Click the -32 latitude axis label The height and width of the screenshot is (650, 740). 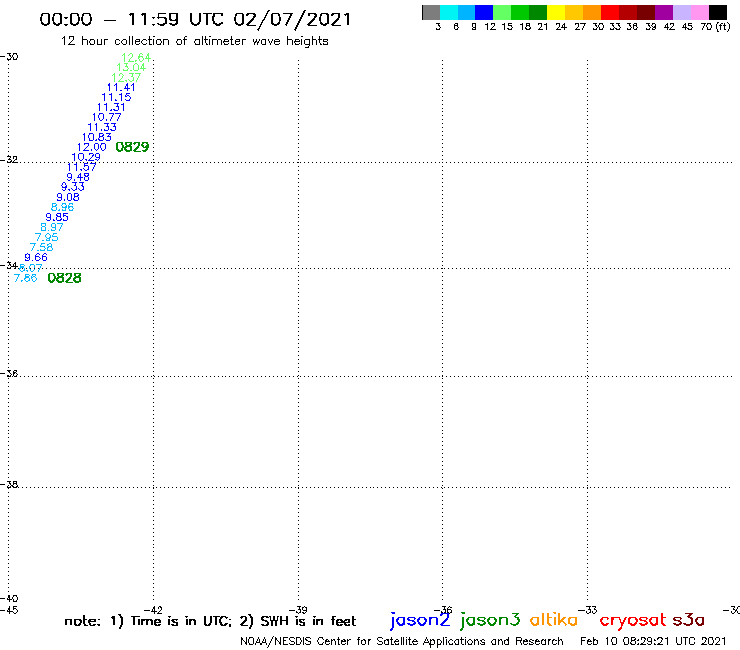click(x=9, y=160)
